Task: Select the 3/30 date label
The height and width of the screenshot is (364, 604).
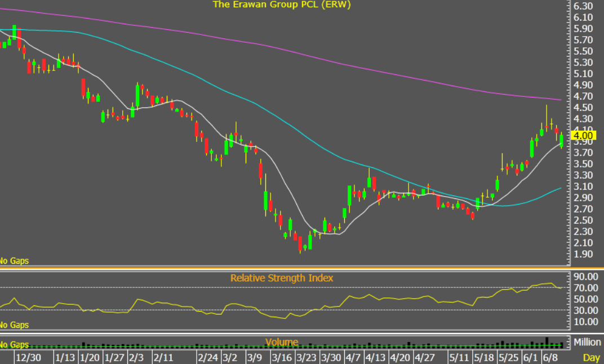Action: (331, 357)
